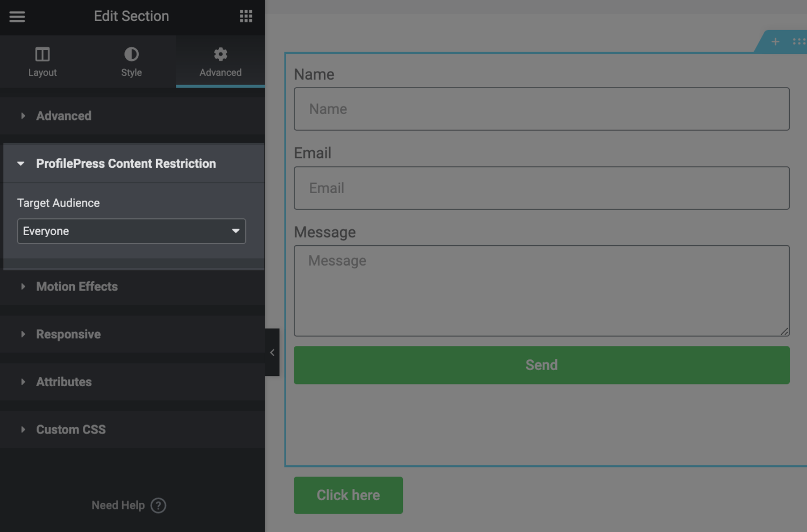The height and width of the screenshot is (532, 807).
Task: Expand the Attributes section
Action: (63, 381)
